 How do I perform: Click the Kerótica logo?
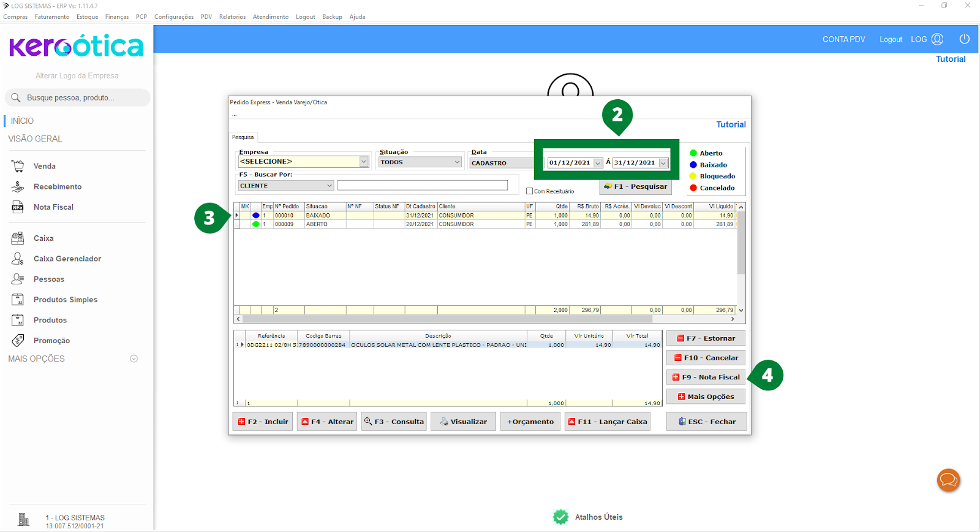click(x=77, y=46)
